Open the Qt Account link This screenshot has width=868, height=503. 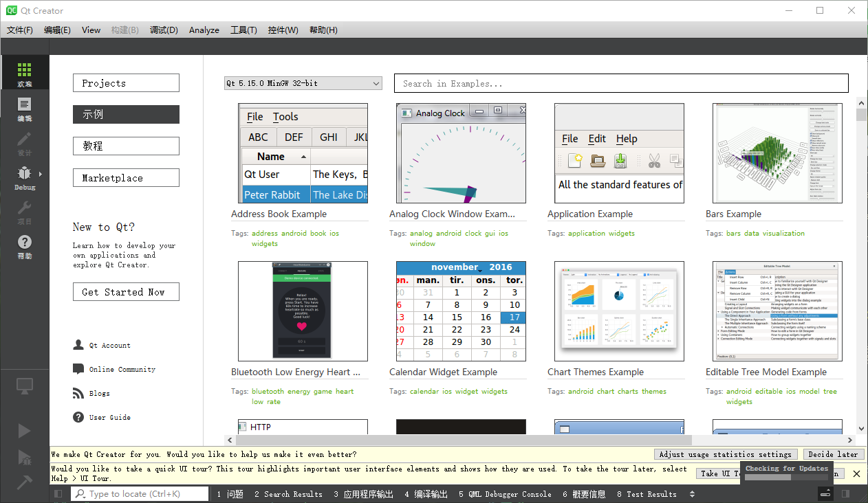[x=110, y=346]
